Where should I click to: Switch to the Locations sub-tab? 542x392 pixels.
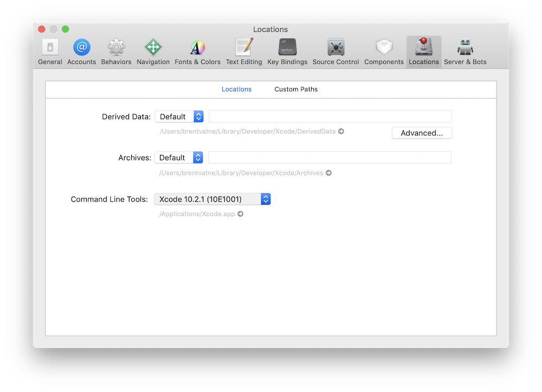[236, 89]
